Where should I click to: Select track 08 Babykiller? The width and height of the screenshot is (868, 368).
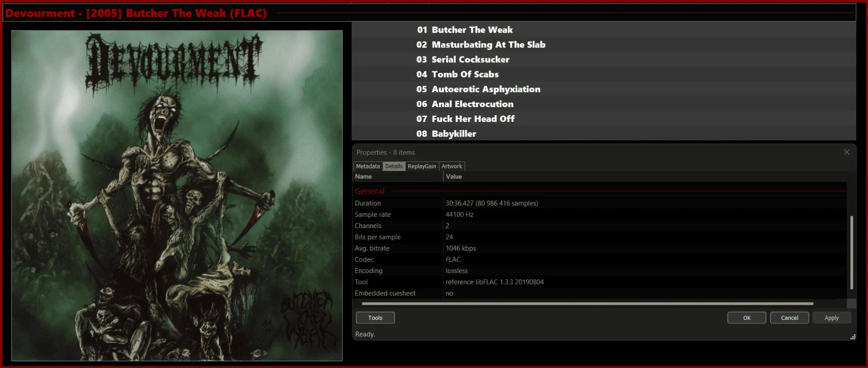pyautogui.click(x=604, y=134)
